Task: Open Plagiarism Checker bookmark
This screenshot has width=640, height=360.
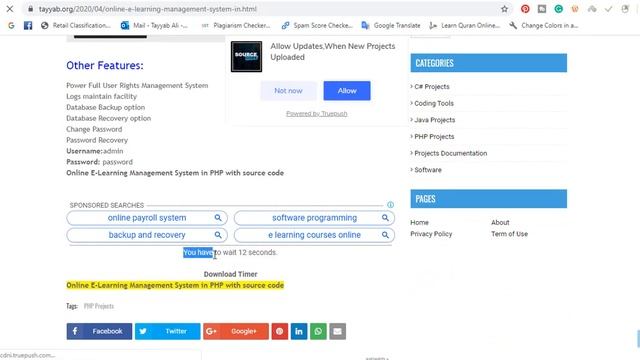Action: click(x=236, y=25)
